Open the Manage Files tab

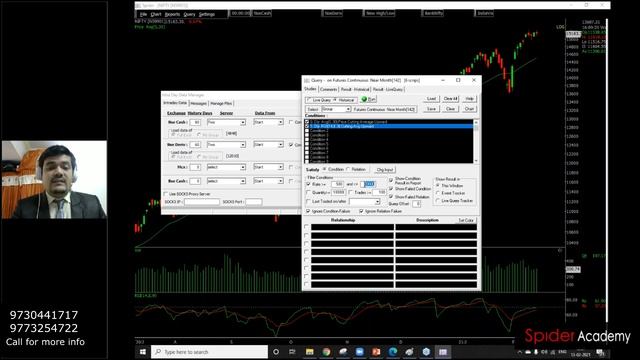coord(221,104)
